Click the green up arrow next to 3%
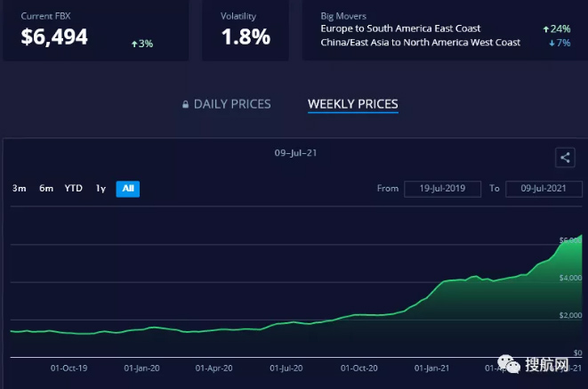 pyautogui.click(x=133, y=43)
